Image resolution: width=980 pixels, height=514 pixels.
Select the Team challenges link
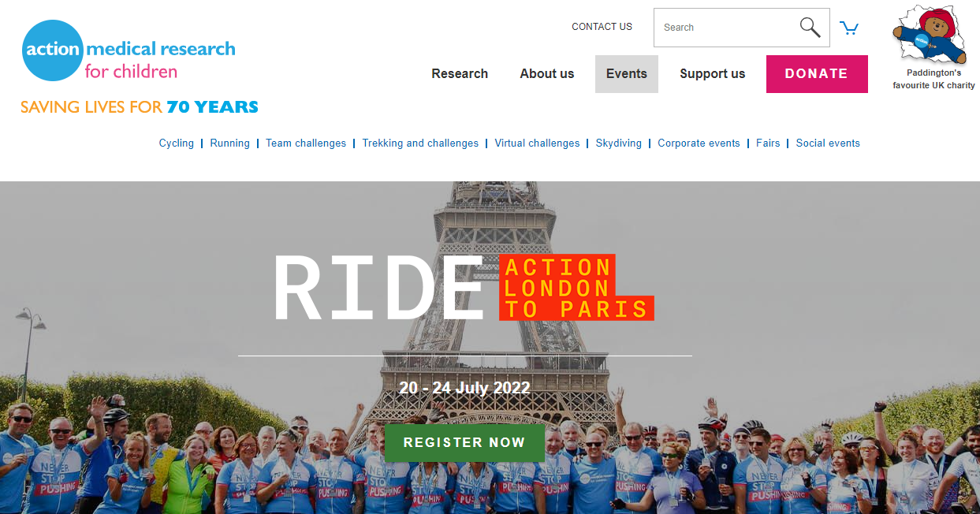coord(306,143)
